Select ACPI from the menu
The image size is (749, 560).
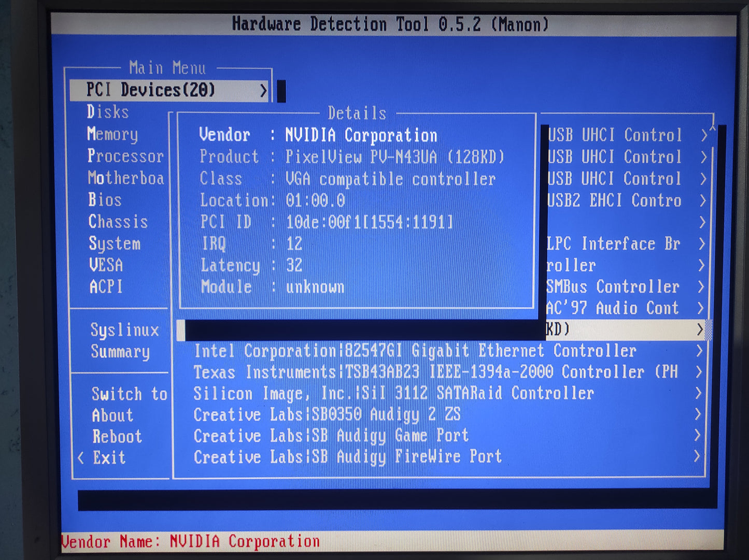pyautogui.click(x=106, y=287)
